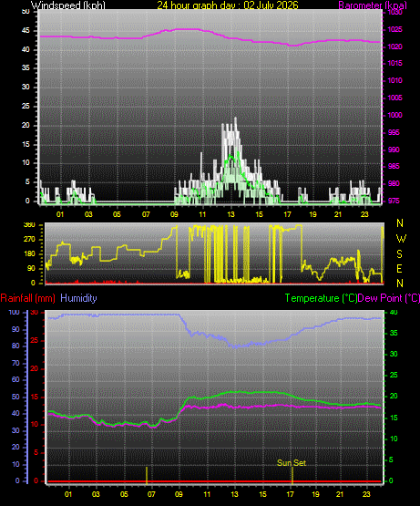Click barometer axis value "1005"
The image size is (420, 506).
(394, 98)
